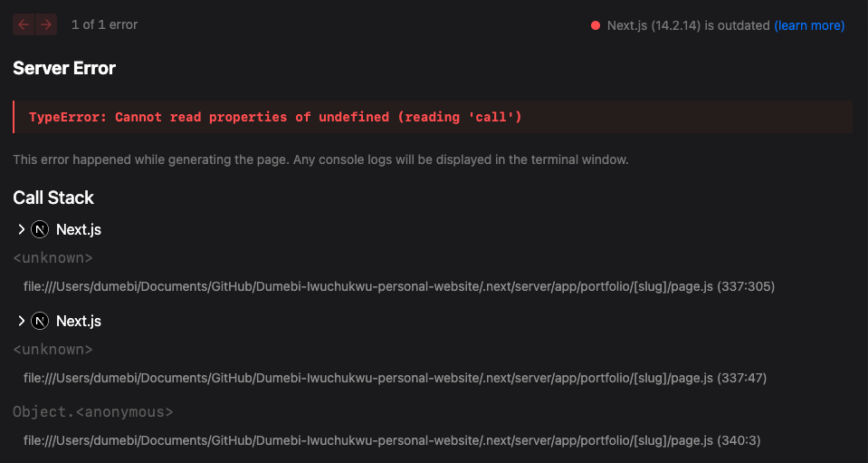Toggle the second Next.js frames group label
Image resolution: width=868 pixels, height=463 pixels.
[x=79, y=321]
